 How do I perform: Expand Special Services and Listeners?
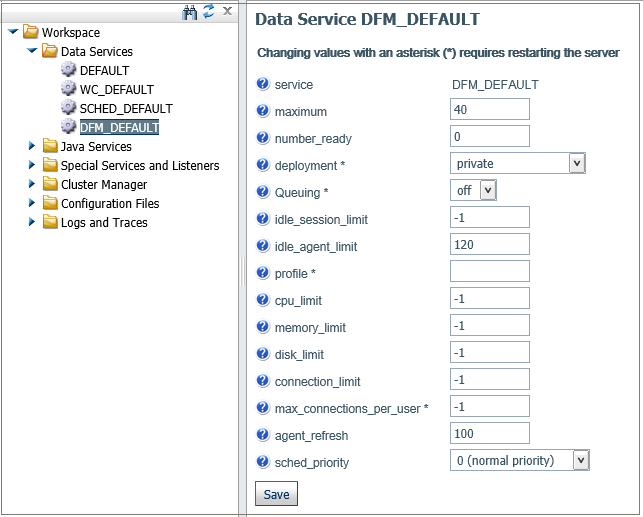[32, 165]
